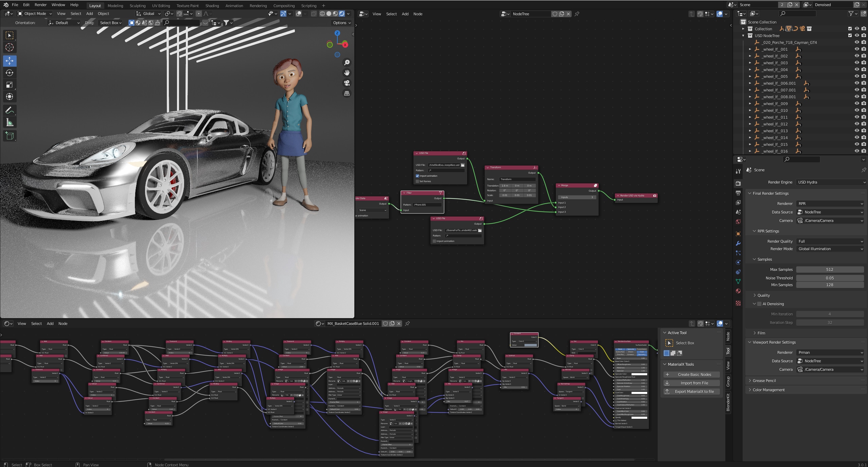The image size is (868, 467).
Task: Hide _wheel_lf_001 in the outliner
Action: click(857, 49)
